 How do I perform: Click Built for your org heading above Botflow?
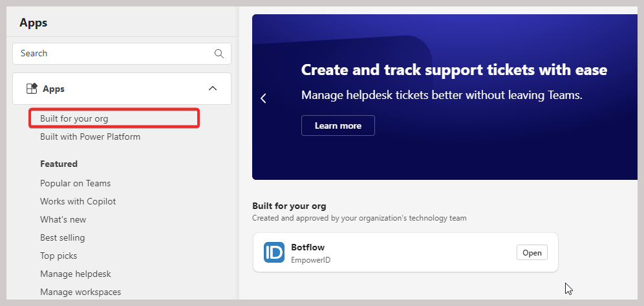289,206
